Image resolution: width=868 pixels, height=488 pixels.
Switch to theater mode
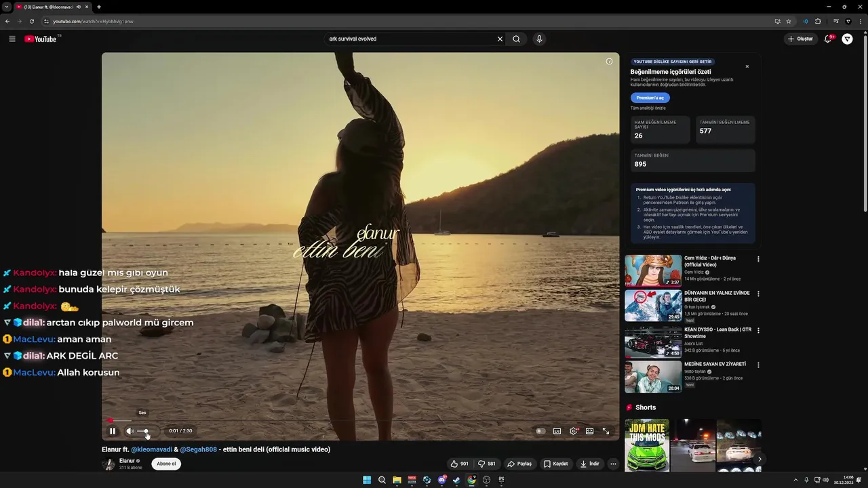tap(590, 431)
